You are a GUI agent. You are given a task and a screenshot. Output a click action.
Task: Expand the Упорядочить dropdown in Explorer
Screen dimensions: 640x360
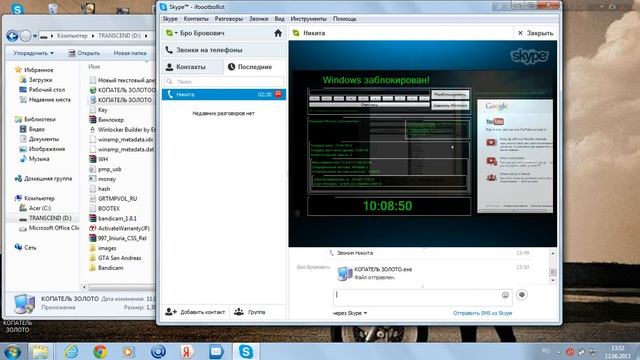33,53
